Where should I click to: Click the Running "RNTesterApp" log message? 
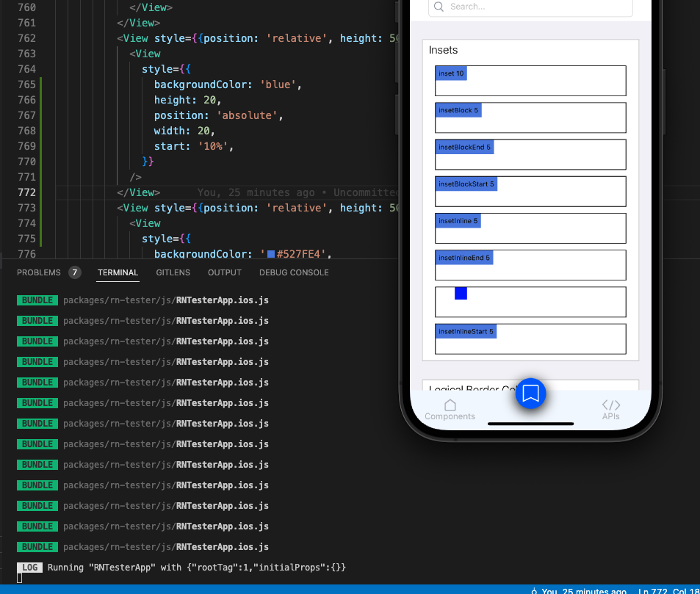196,568
